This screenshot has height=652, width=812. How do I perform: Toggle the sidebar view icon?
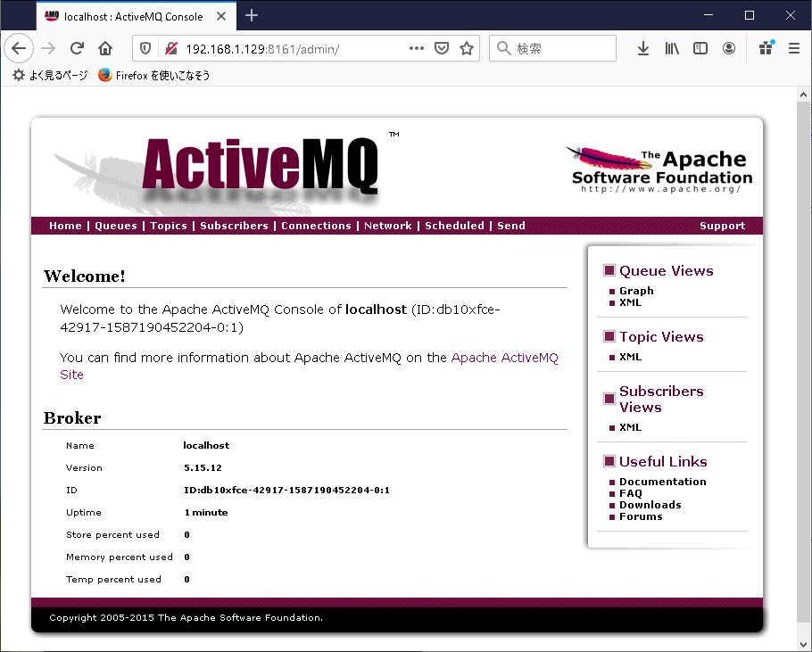(700, 48)
